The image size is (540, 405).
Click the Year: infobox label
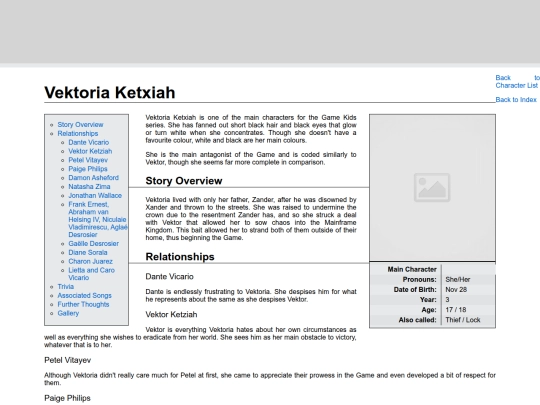tap(428, 300)
